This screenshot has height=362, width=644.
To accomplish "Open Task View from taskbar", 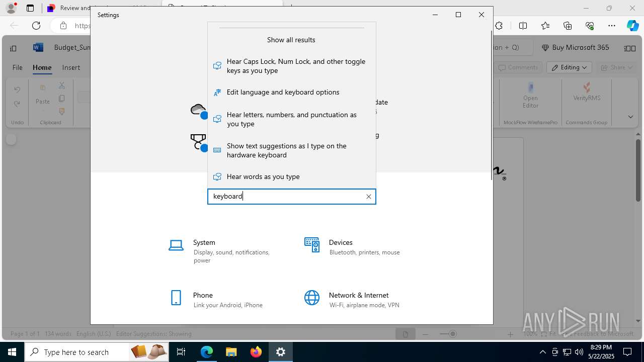I will tap(181, 352).
